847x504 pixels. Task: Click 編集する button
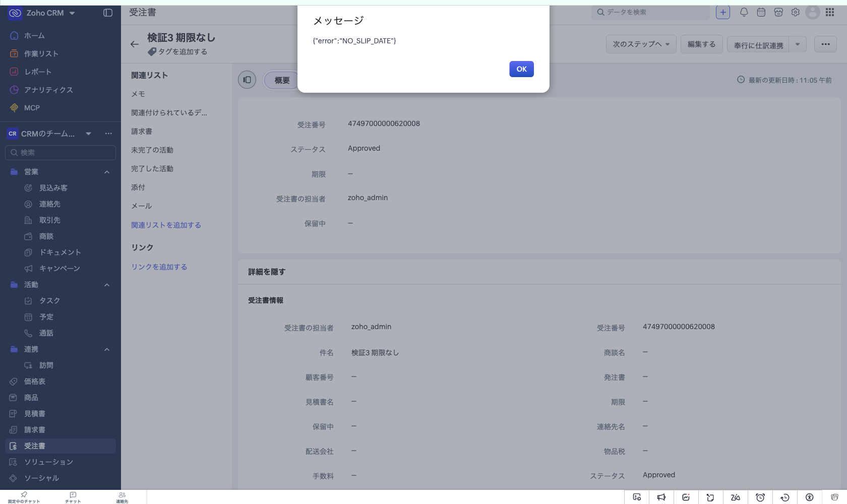tap(702, 44)
